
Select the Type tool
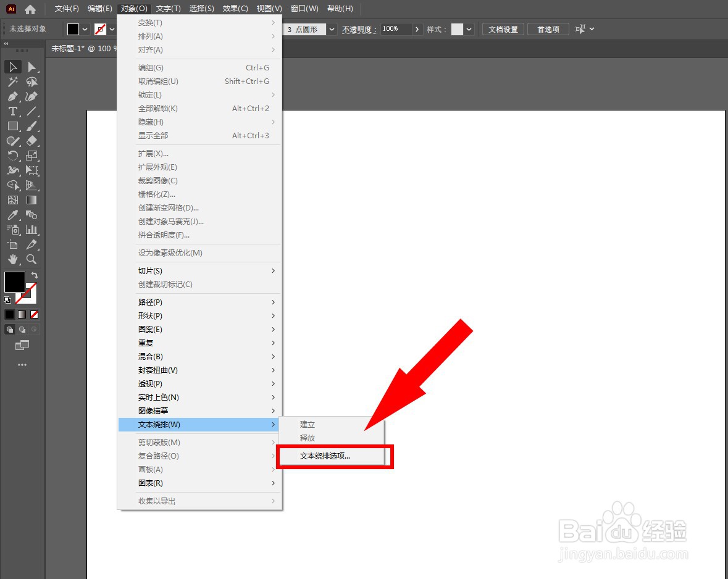click(x=13, y=112)
